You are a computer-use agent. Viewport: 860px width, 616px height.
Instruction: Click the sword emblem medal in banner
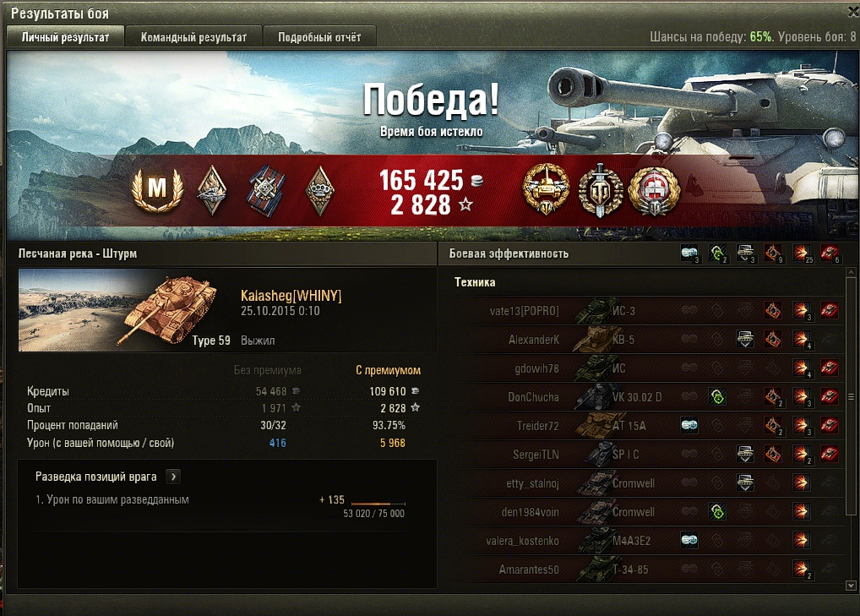pyautogui.click(x=601, y=191)
